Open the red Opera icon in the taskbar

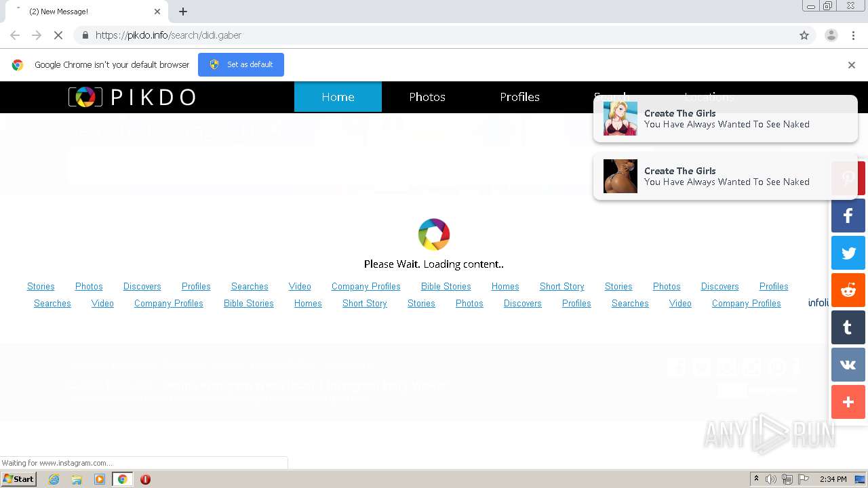145,479
